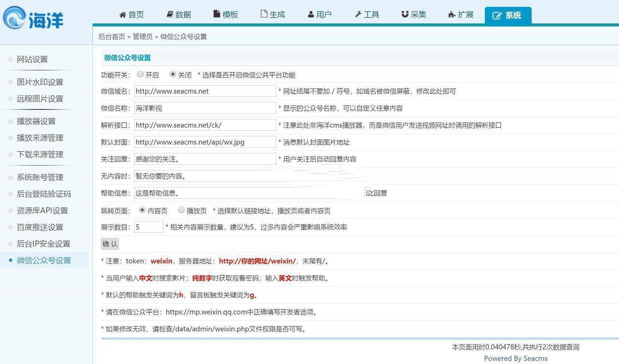Open the 生成 tab
Screen dimensions: 619x364
[273, 15]
